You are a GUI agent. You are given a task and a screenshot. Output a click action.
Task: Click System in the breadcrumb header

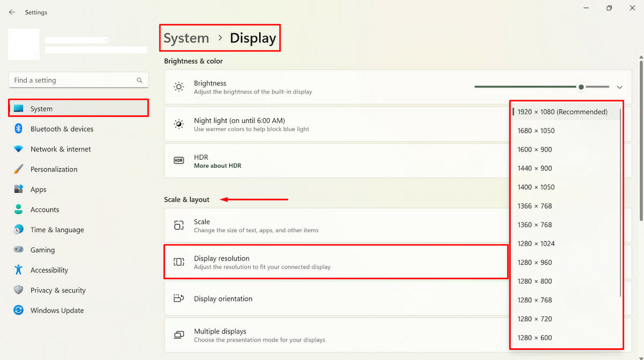(x=186, y=38)
